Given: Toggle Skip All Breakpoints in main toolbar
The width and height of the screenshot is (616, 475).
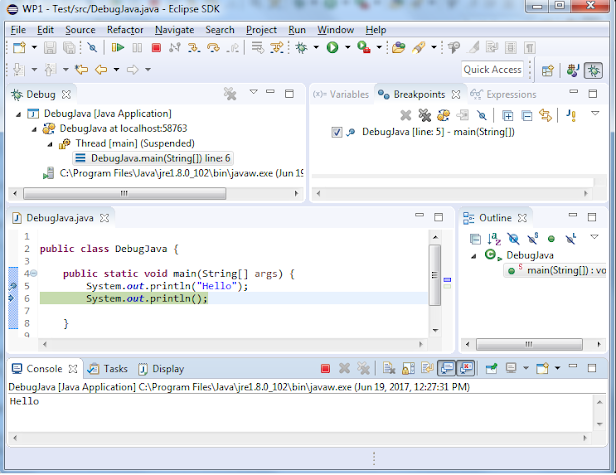Looking at the screenshot, I should pos(92,48).
